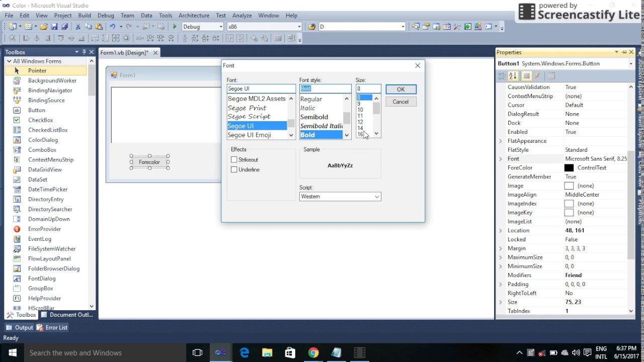644x362 pixels.
Task: Select Italic in the font style list
Action: 307,108
